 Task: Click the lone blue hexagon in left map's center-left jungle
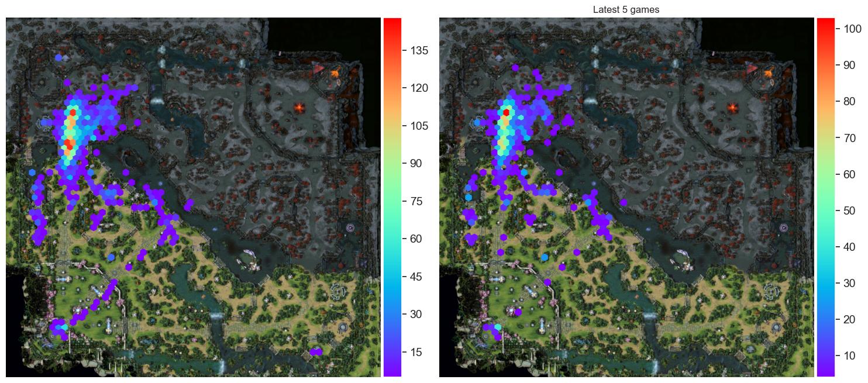tap(111, 257)
